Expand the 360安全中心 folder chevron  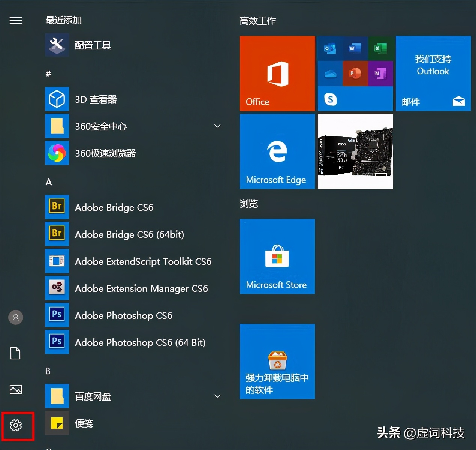(x=217, y=126)
